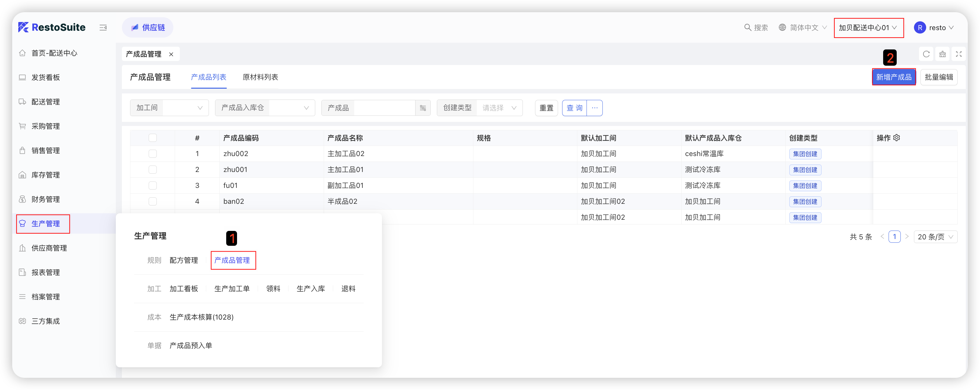Click the 新增产成品 button

tap(893, 77)
